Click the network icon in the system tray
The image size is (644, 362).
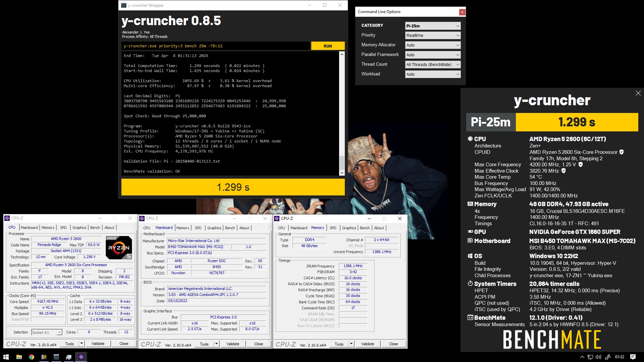[590, 357]
